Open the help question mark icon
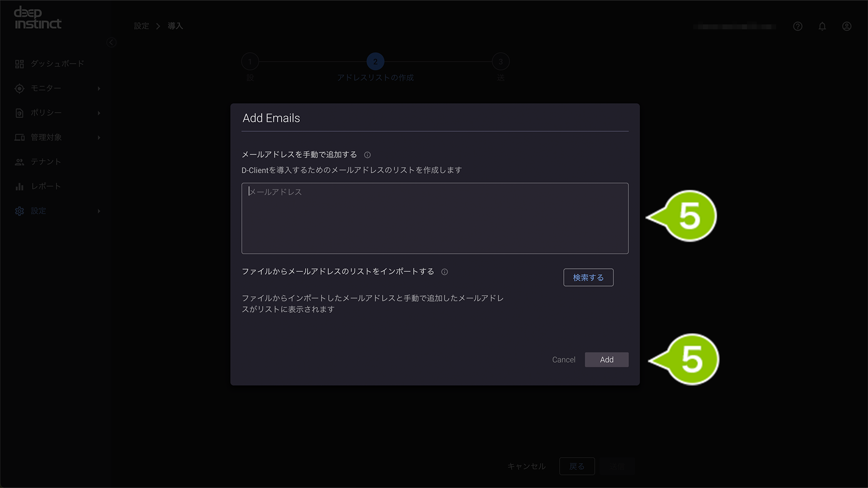Screen dimensions: 868x488 (x=798, y=26)
